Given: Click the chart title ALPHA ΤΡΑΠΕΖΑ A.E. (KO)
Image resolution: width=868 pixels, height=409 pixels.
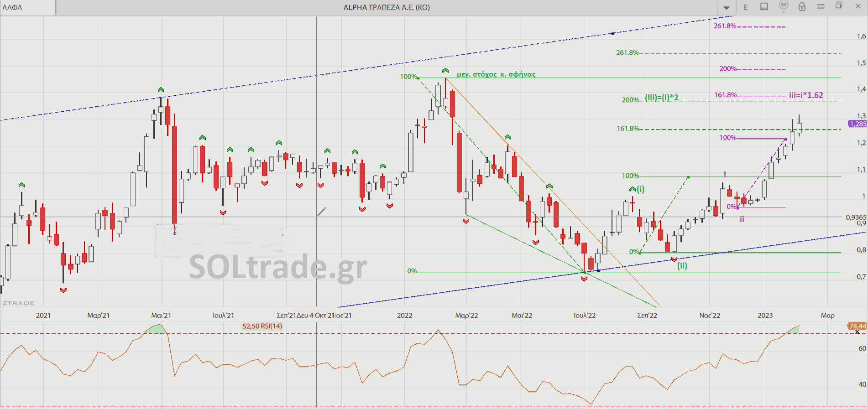Looking at the screenshot, I should (x=387, y=7).
